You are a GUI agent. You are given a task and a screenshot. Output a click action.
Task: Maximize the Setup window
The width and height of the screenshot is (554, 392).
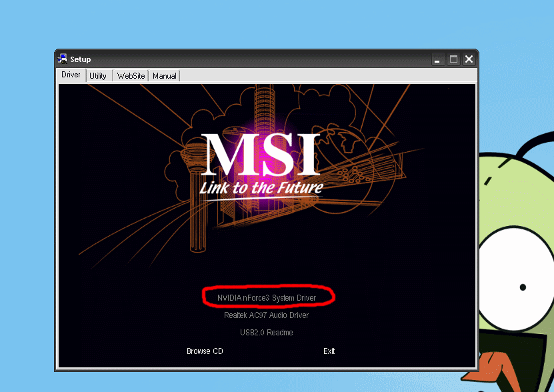pyautogui.click(x=453, y=59)
